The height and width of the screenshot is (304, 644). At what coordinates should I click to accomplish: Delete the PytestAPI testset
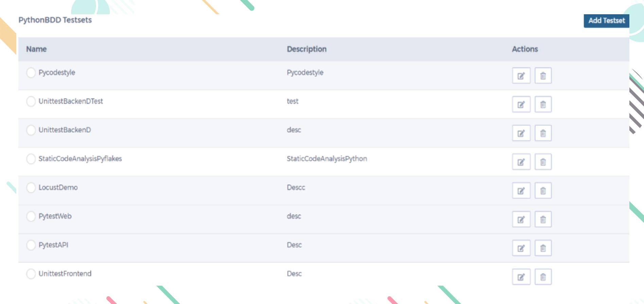pyautogui.click(x=543, y=248)
